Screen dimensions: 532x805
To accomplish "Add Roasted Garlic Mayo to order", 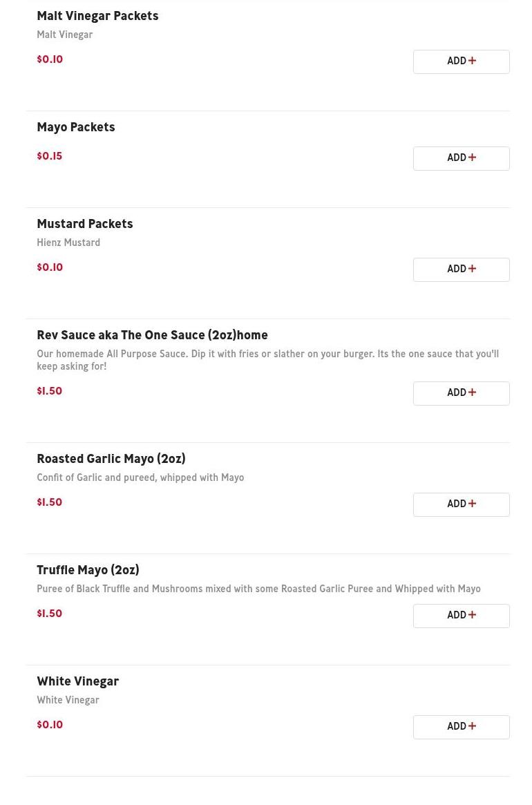I will click(x=461, y=504).
